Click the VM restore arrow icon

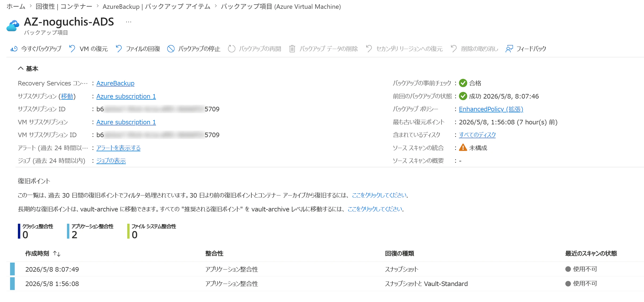pyautogui.click(x=72, y=49)
